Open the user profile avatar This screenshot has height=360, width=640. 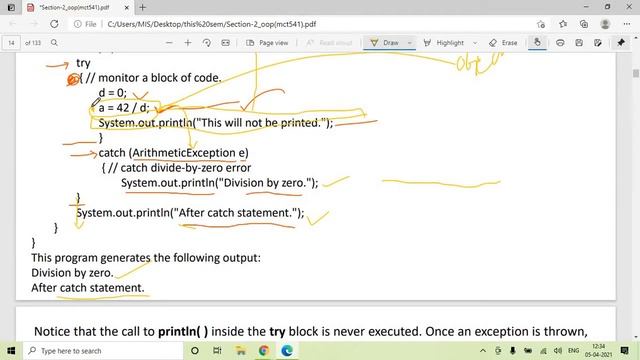coord(605,24)
